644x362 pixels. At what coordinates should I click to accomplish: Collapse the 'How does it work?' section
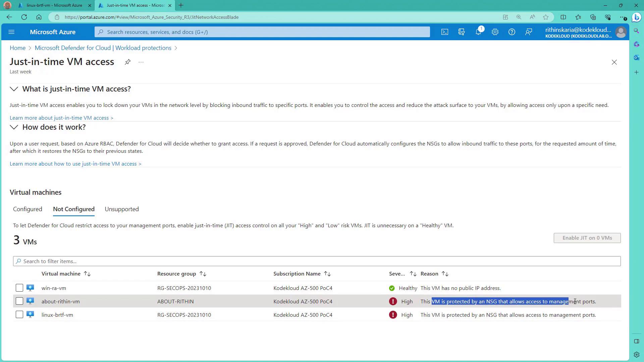coord(14,127)
